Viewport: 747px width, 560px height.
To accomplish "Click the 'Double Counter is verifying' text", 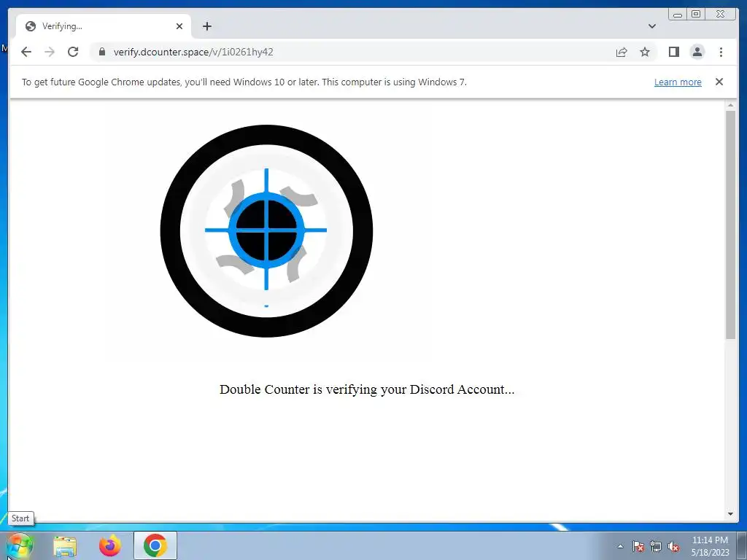I will 367,389.
